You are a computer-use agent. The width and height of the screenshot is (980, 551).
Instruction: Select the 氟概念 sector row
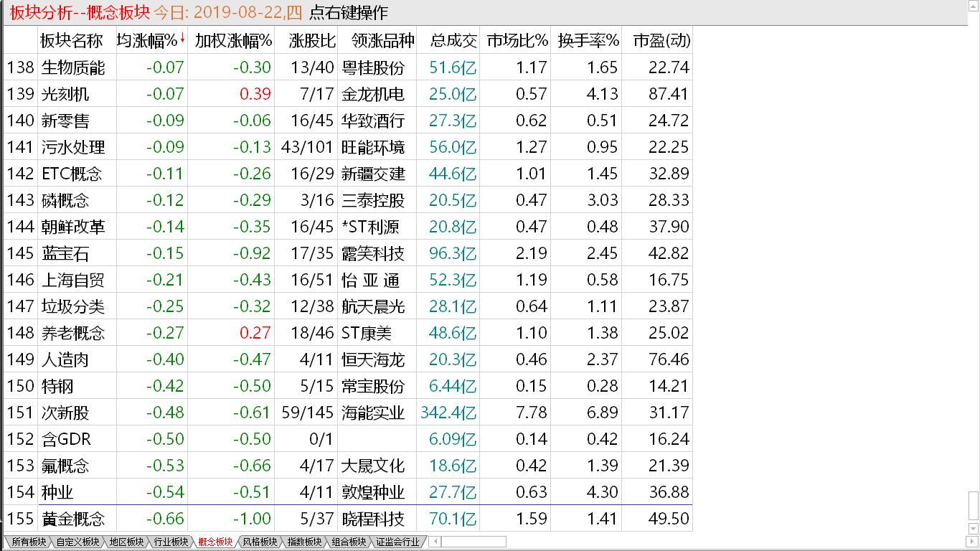(348, 466)
